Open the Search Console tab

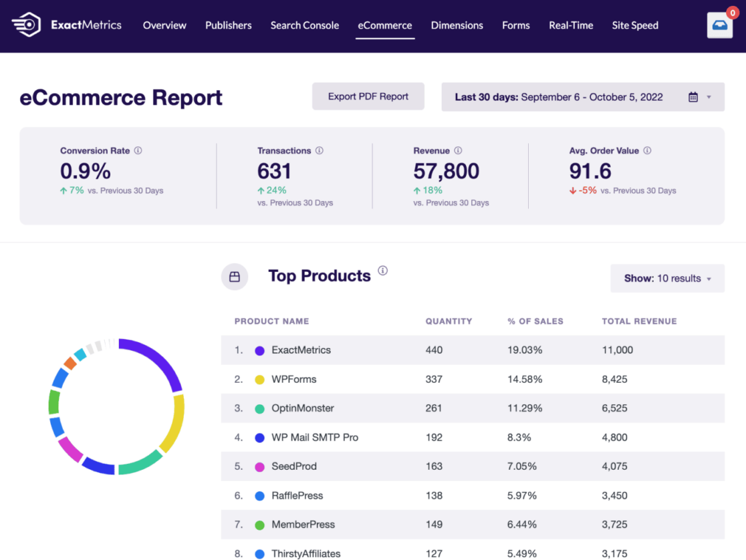coord(305,25)
